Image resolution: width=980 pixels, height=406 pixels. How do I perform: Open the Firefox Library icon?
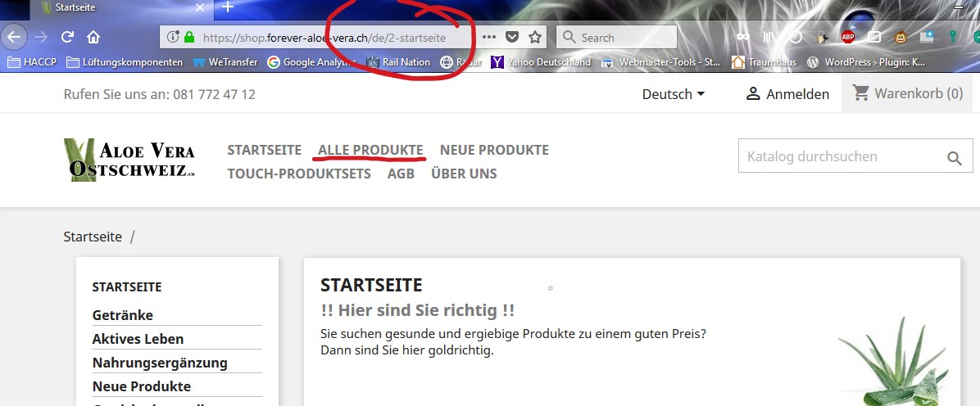769,38
